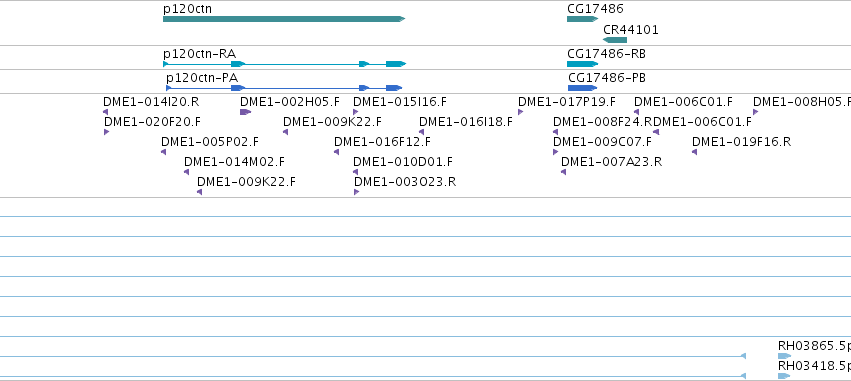This screenshot has width=851, height=381.
Task: Click the CG17486 gene arrow
Action: pos(582,19)
